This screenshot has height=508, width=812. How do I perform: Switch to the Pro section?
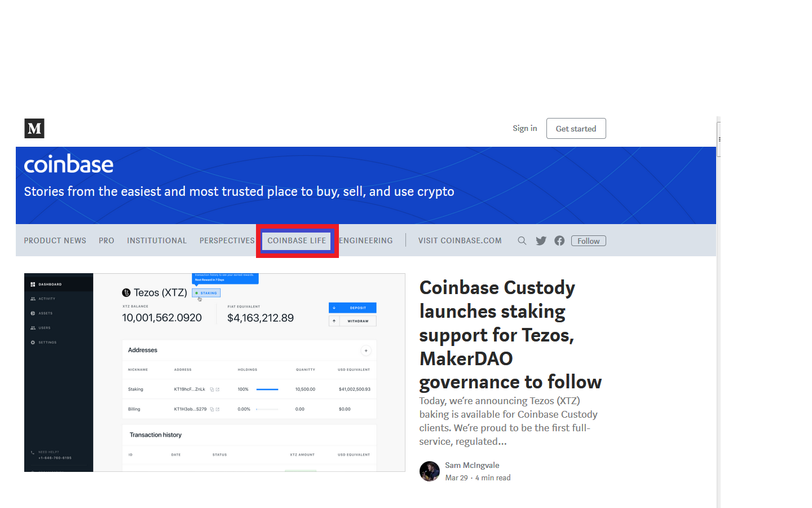[x=107, y=240]
